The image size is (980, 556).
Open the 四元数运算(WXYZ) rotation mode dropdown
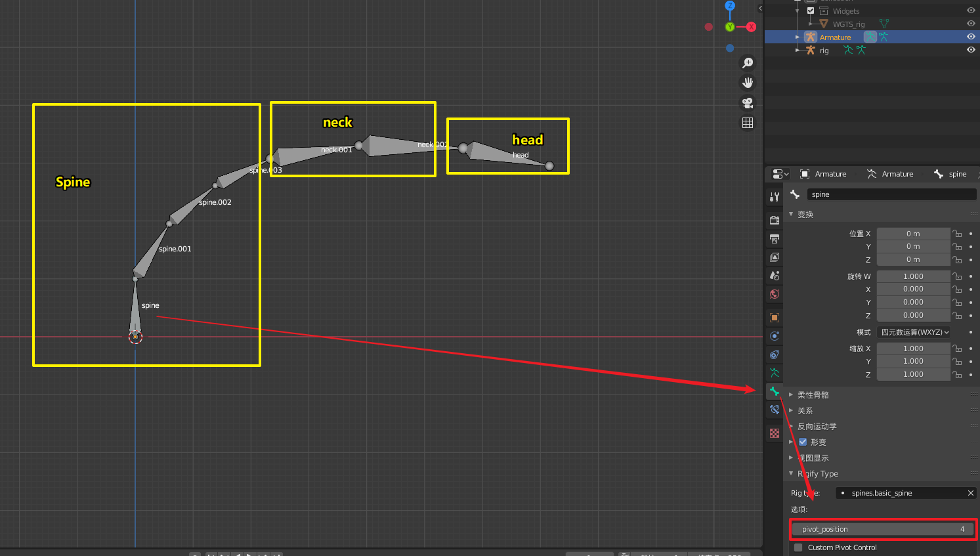coord(914,332)
